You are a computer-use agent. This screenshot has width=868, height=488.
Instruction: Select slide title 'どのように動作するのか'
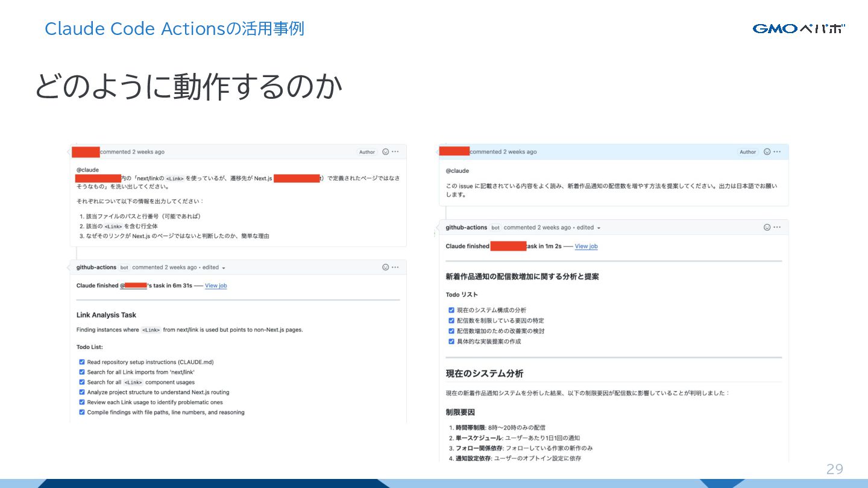pyautogui.click(x=189, y=87)
